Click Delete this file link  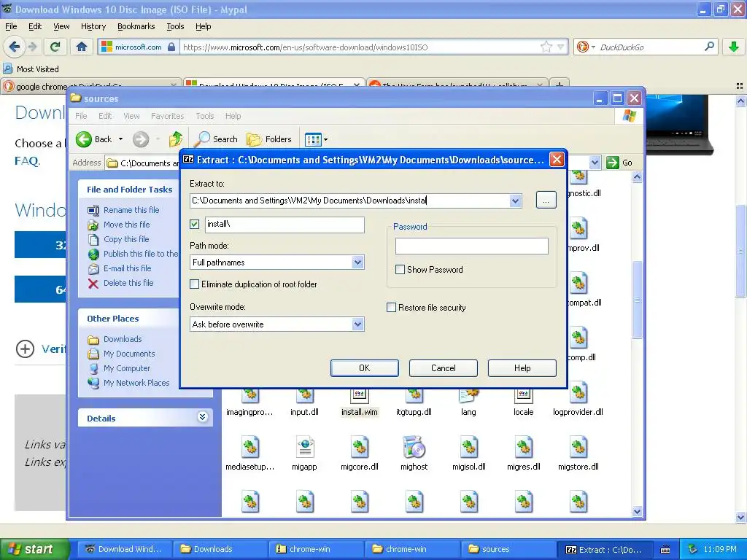(x=128, y=283)
